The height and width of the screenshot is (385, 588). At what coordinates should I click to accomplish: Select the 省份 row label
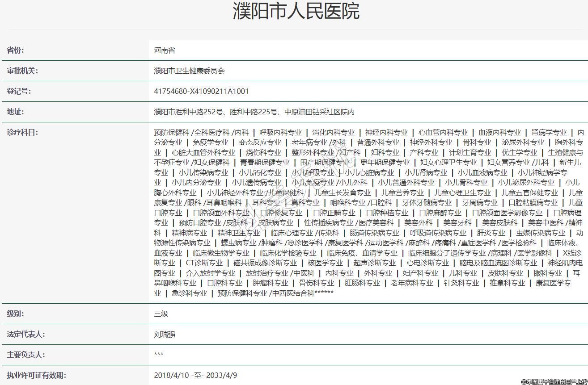point(16,50)
